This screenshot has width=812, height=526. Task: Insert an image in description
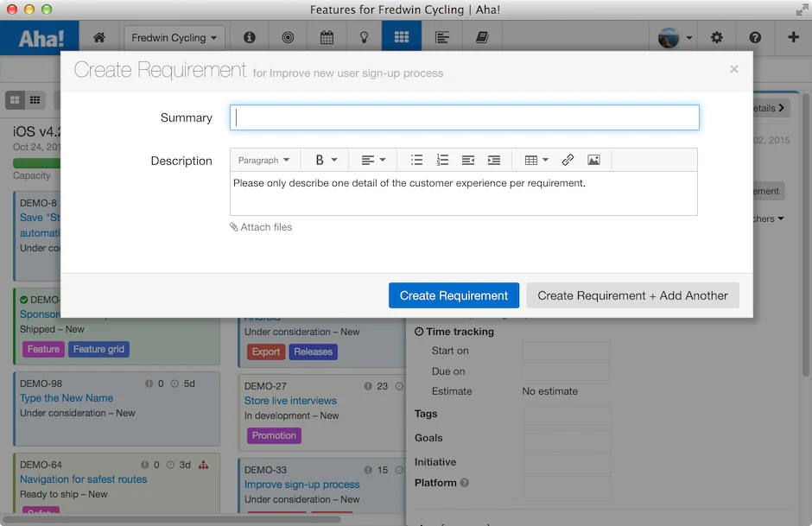[594, 160]
